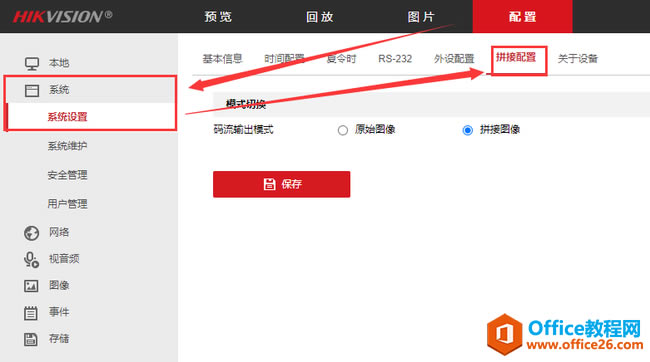Click the red 保存 save button

[x=281, y=184]
